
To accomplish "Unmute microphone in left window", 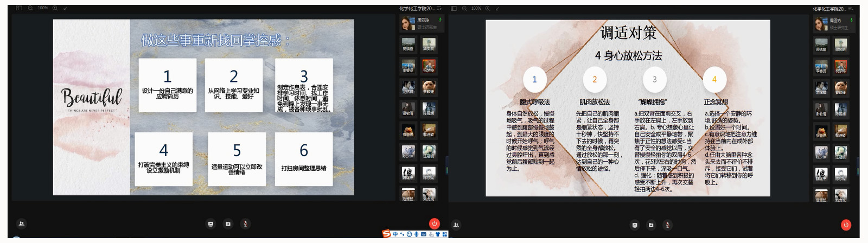I will pos(245,223).
